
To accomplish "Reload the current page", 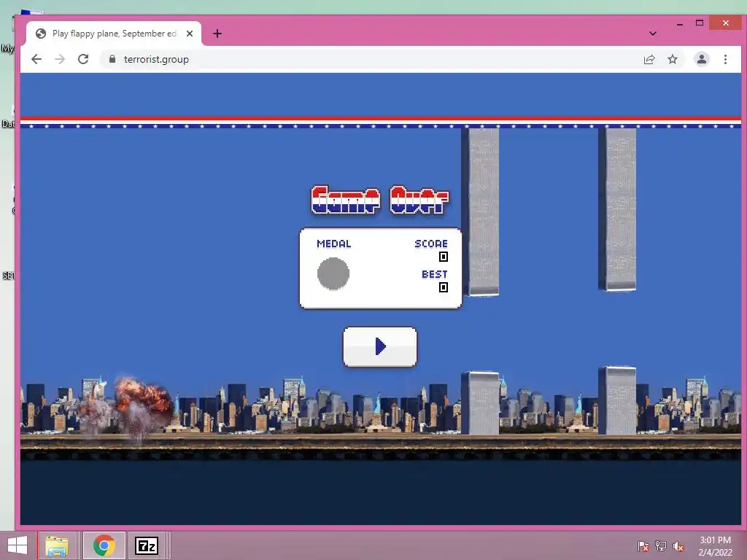I will pyautogui.click(x=83, y=59).
